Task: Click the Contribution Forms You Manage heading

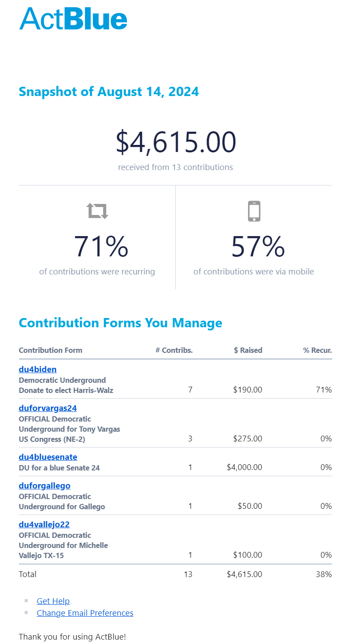Action: pos(120,323)
